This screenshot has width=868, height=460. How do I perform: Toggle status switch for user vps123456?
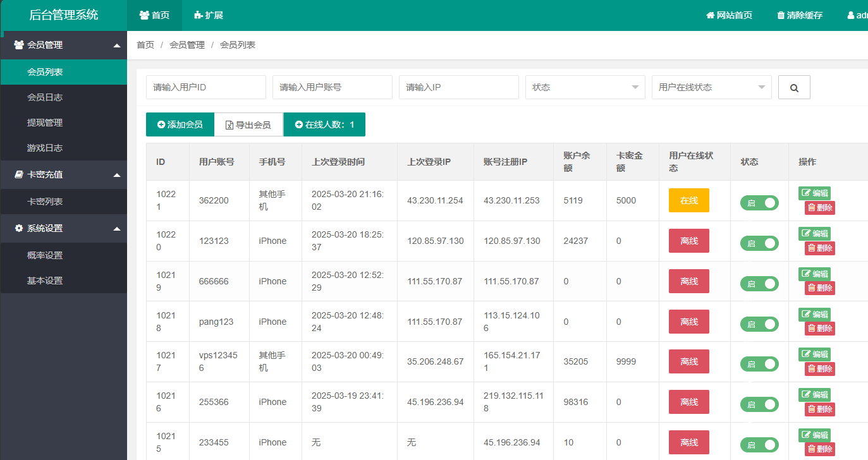759,364
